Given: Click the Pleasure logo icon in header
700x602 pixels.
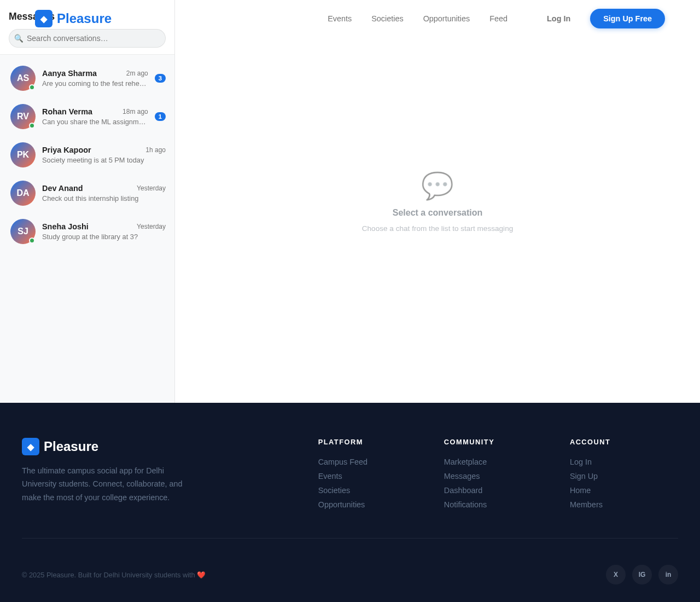Looking at the screenshot, I should coord(44,19).
